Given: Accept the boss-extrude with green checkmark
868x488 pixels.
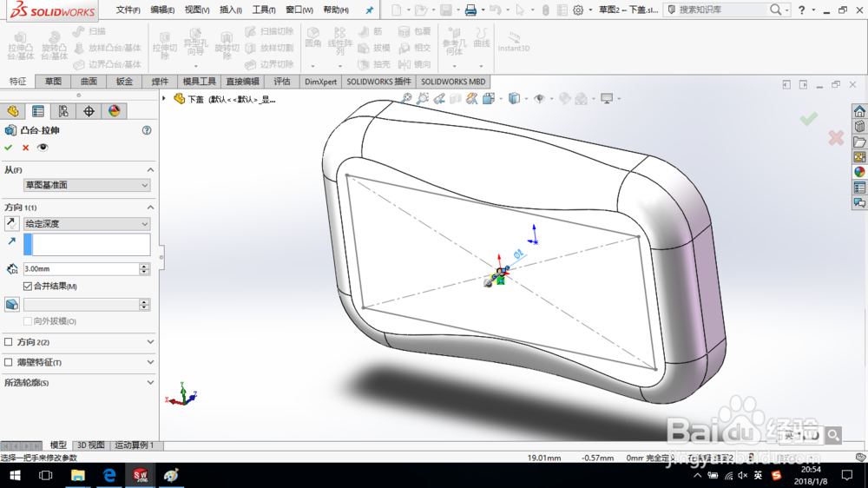Looking at the screenshot, I should point(9,148).
